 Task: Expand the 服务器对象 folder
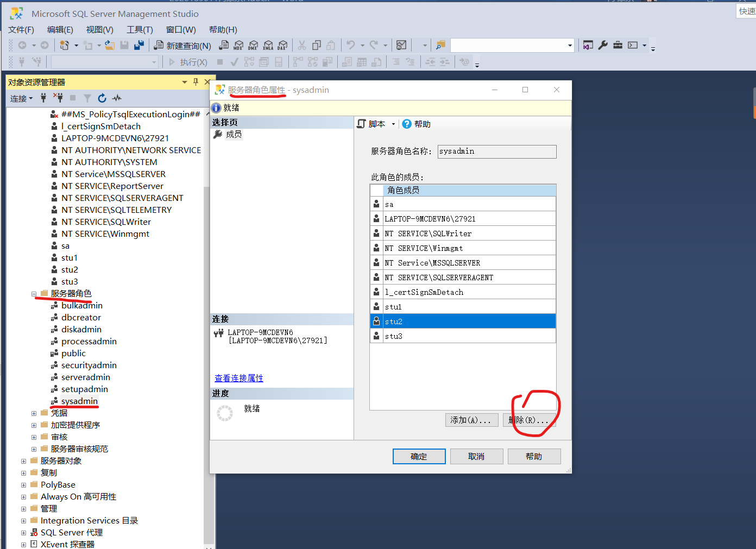point(23,461)
